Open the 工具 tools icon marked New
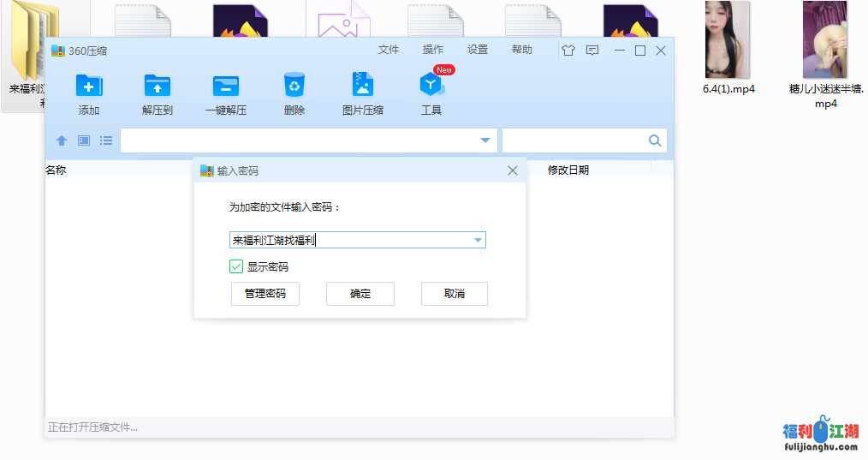This screenshot has width=868, height=460. tap(431, 86)
